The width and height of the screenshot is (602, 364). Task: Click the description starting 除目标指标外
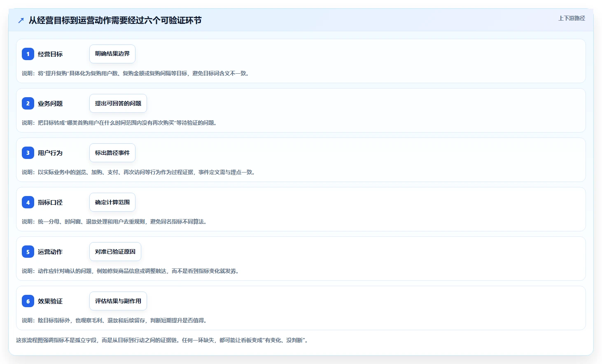[x=114, y=320]
